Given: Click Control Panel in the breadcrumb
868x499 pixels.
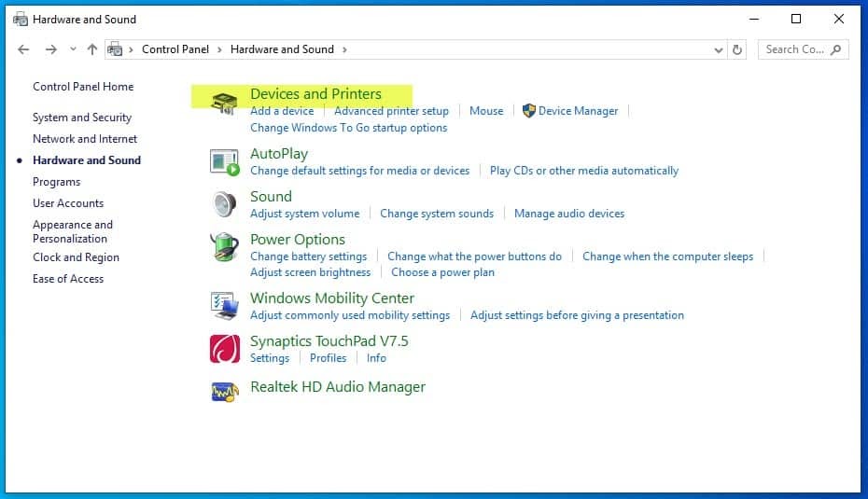Looking at the screenshot, I should click(175, 49).
